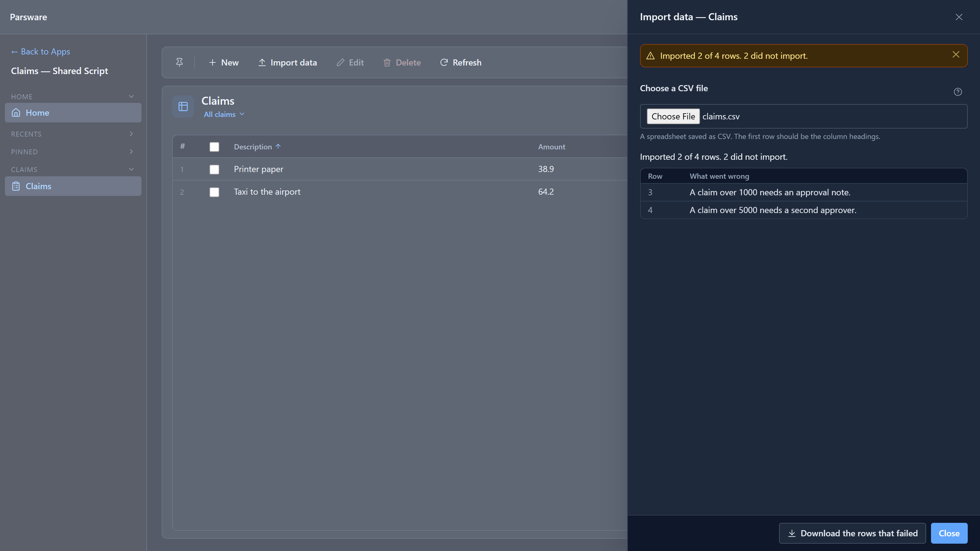
Task: Click the blue Close button
Action: [x=949, y=533]
